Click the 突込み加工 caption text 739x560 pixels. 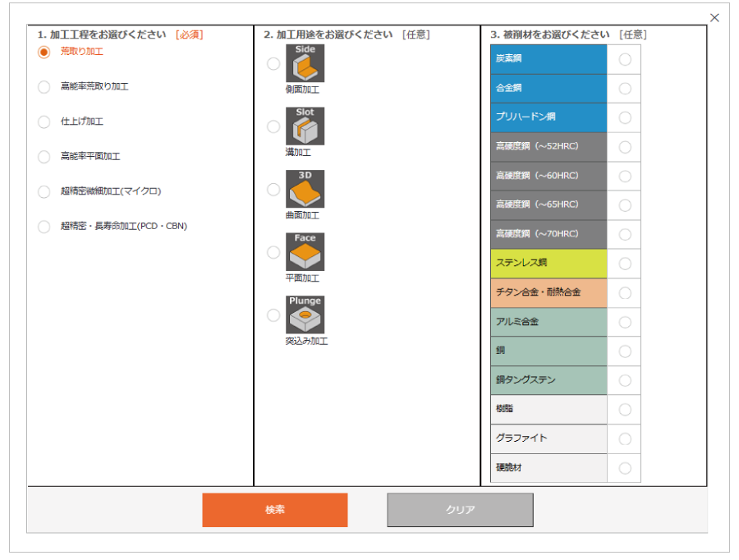306,341
